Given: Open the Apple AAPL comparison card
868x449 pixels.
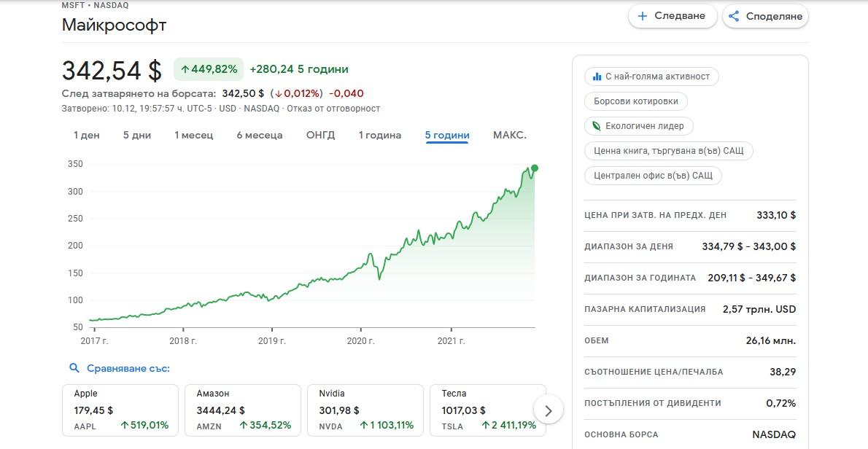Looking at the screenshot, I should pyautogui.click(x=120, y=410).
